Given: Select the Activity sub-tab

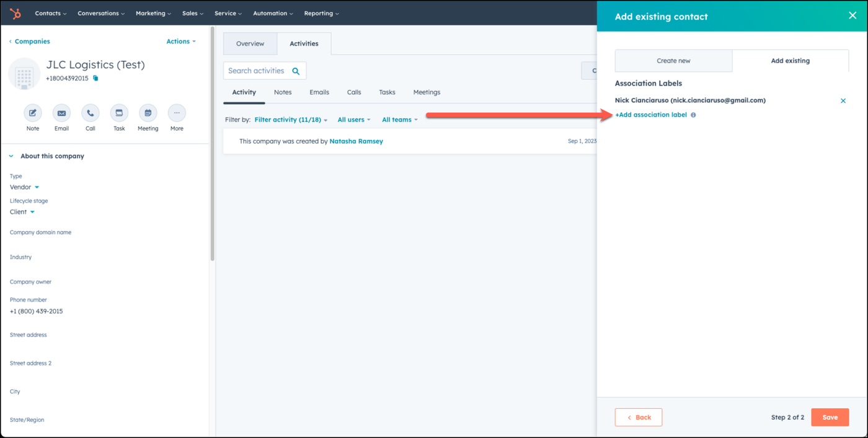Looking at the screenshot, I should [x=244, y=92].
